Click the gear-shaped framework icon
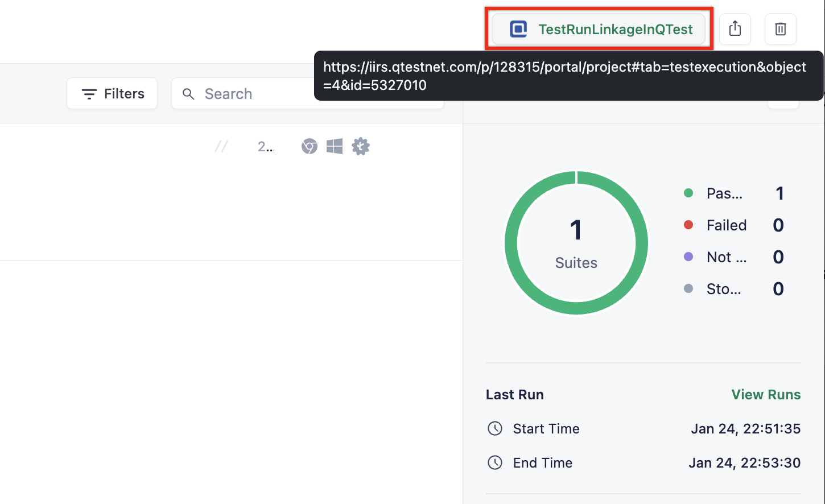Image resolution: width=825 pixels, height=504 pixels. click(361, 146)
